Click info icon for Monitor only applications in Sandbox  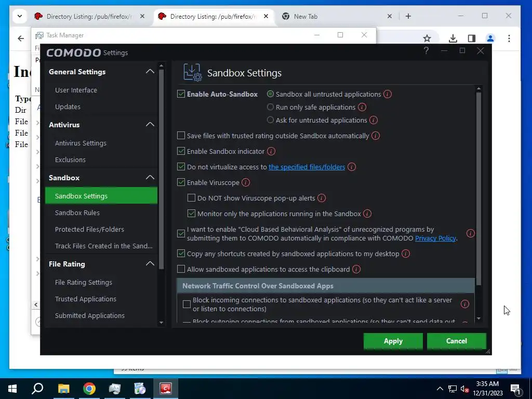[367, 214]
